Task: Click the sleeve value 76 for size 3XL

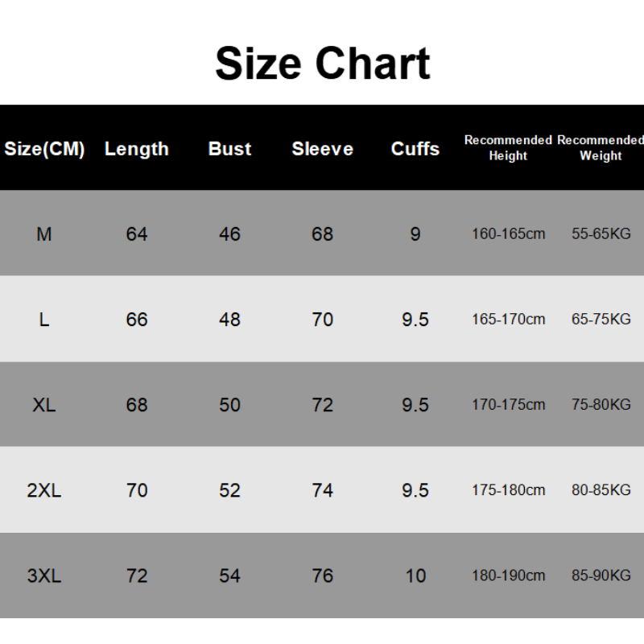Action: click(x=322, y=576)
